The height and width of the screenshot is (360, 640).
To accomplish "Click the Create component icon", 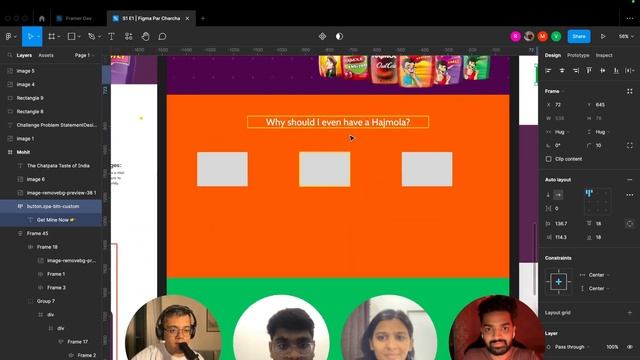I will [322, 36].
